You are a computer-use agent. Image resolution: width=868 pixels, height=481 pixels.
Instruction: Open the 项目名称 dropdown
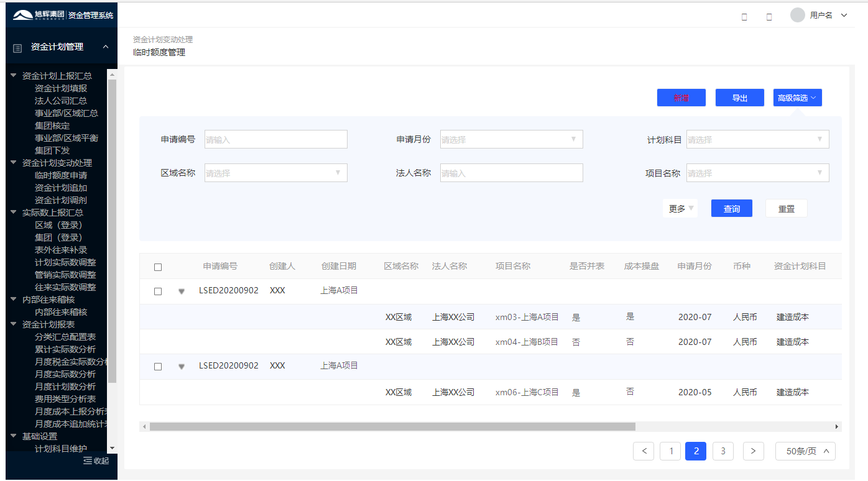758,173
